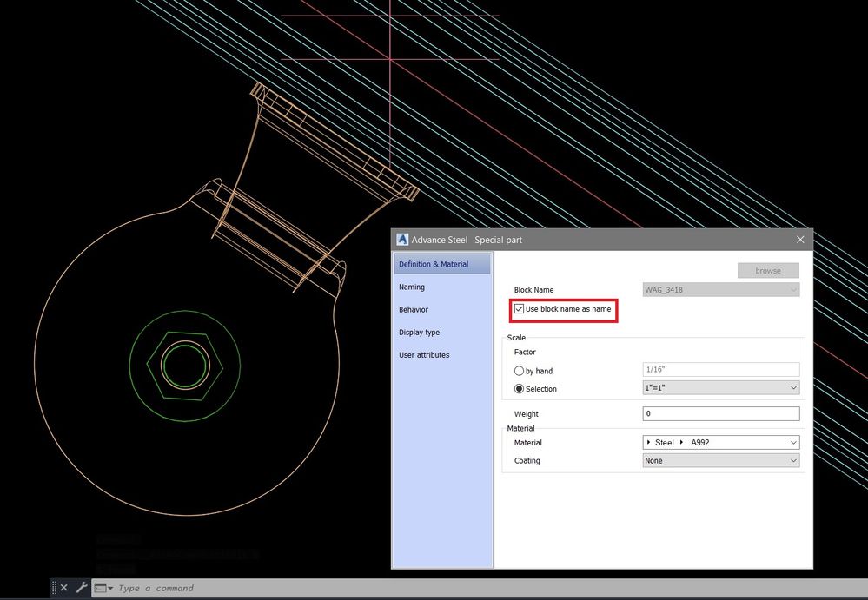Close the Special part dialog
This screenshot has width=868, height=600.
tap(800, 240)
